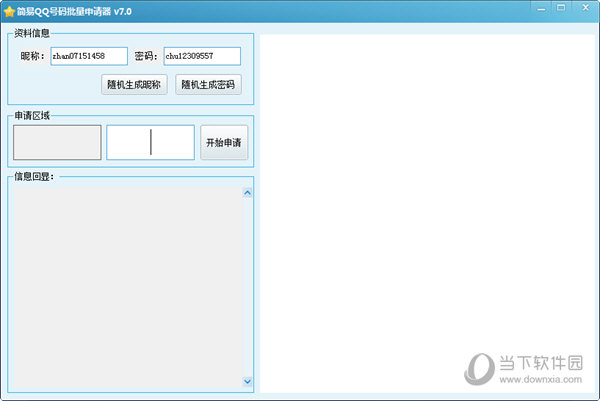Click the window title 简易QQ号码批量申请器 v7.0
600x401 pixels.
[74, 11]
